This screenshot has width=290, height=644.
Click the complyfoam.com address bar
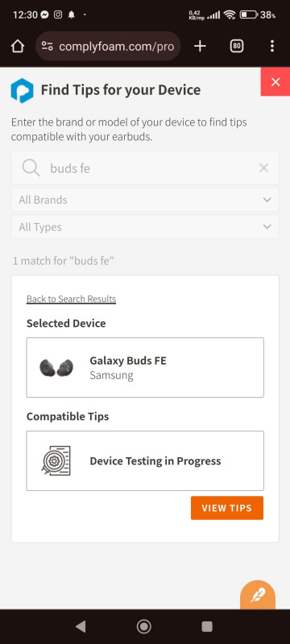pyautogui.click(x=109, y=47)
